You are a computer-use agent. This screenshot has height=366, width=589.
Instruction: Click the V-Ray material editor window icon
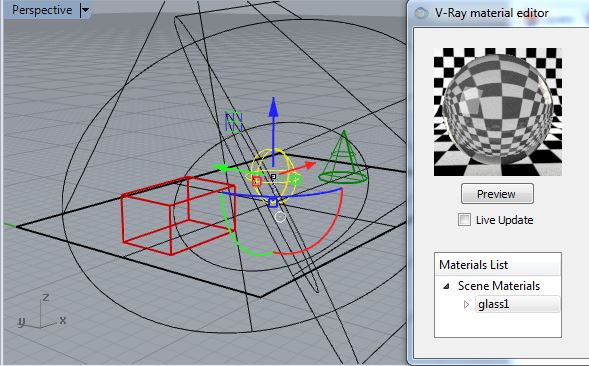click(x=421, y=13)
